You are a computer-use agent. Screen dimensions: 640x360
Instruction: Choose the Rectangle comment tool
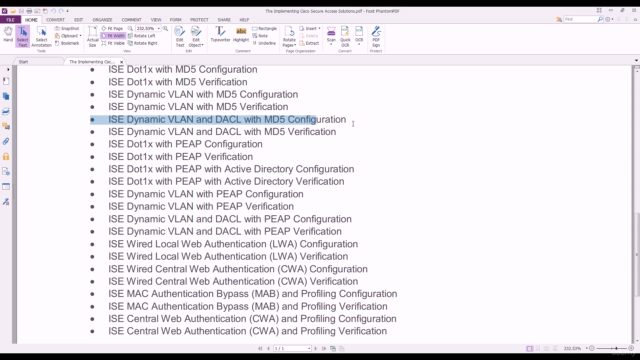click(x=264, y=29)
